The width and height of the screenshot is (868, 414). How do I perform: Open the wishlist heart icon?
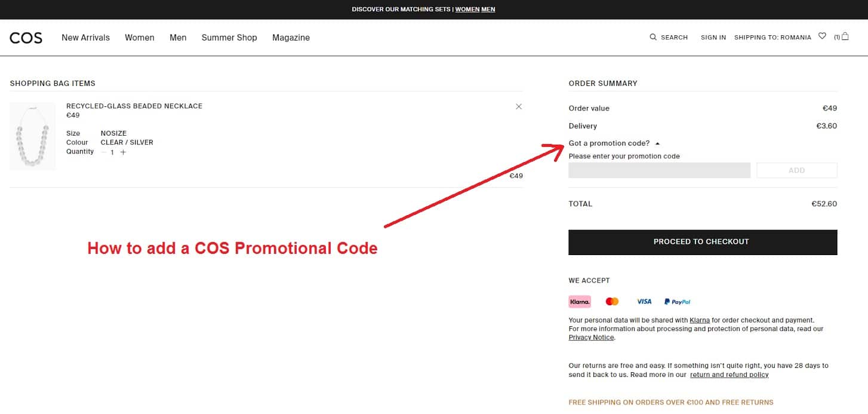(823, 36)
